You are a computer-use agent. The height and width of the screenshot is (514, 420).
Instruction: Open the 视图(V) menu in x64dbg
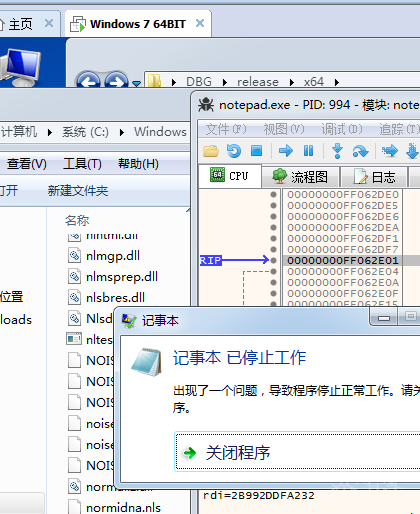pyautogui.click(x=284, y=129)
